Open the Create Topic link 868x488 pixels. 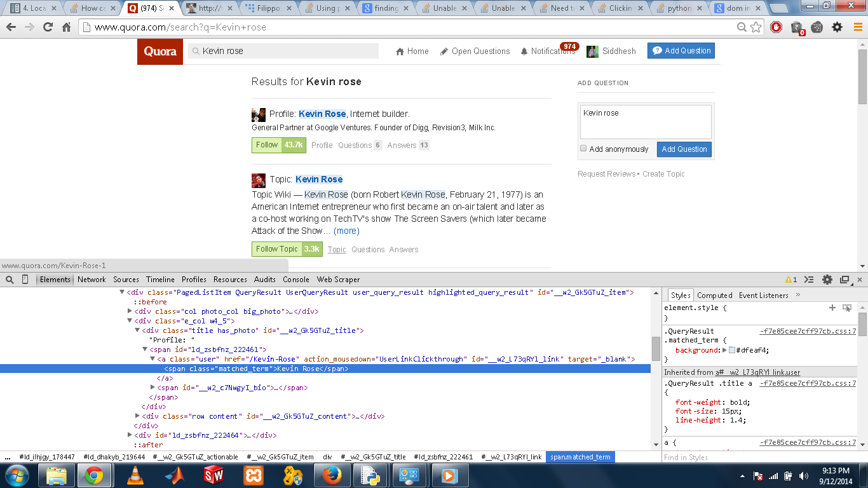click(x=663, y=174)
